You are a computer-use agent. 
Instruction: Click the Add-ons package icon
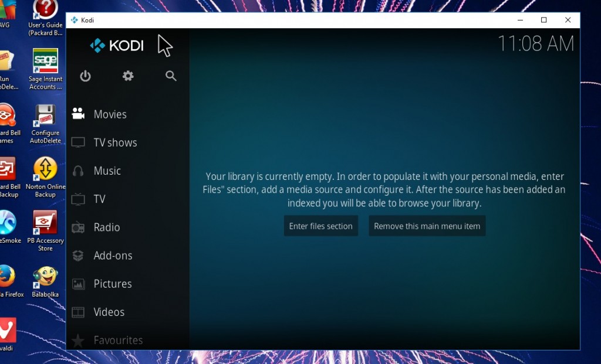[78, 256]
